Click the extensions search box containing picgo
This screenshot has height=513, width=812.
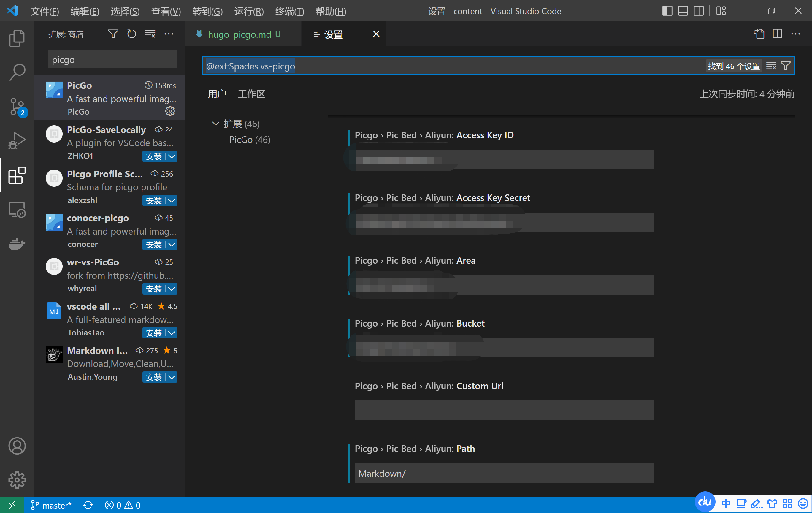click(x=112, y=59)
